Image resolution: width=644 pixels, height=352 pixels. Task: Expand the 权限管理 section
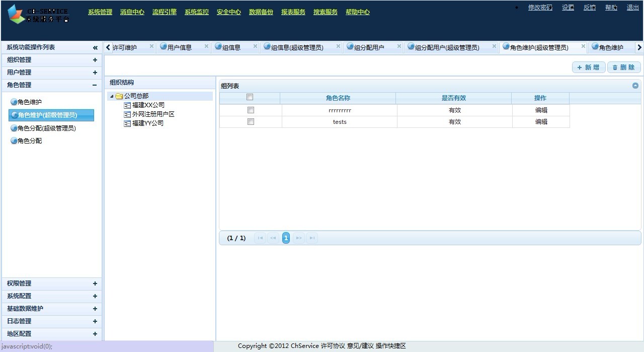pos(95,284)
